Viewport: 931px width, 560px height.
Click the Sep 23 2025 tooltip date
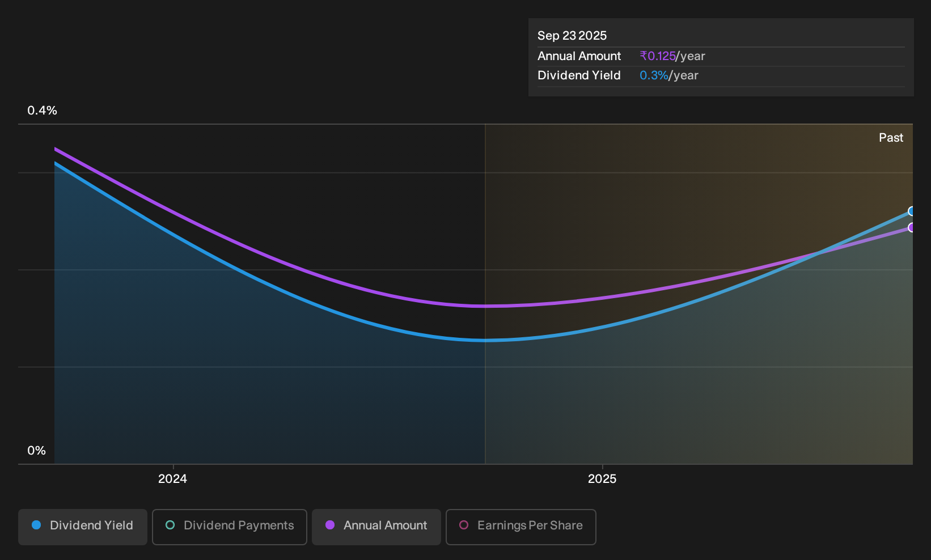tap(572, 36)
